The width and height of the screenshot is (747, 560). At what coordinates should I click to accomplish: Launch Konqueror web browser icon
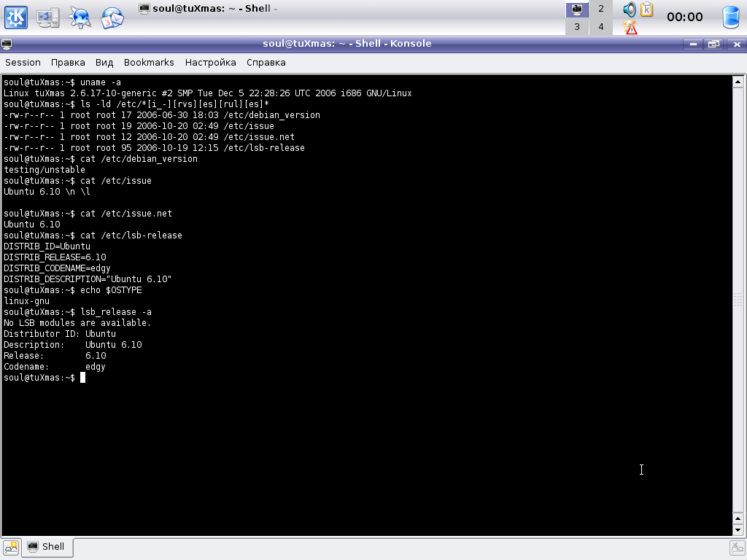[80, 17]
